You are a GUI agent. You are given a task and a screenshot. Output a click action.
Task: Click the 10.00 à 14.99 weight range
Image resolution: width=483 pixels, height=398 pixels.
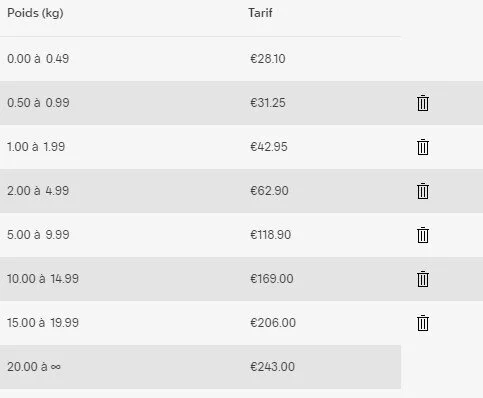point(43,279)
